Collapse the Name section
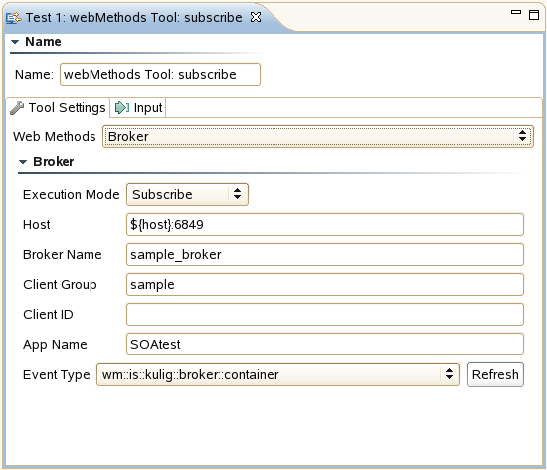The width and height of the screenshot is (547, 470). 15,42
